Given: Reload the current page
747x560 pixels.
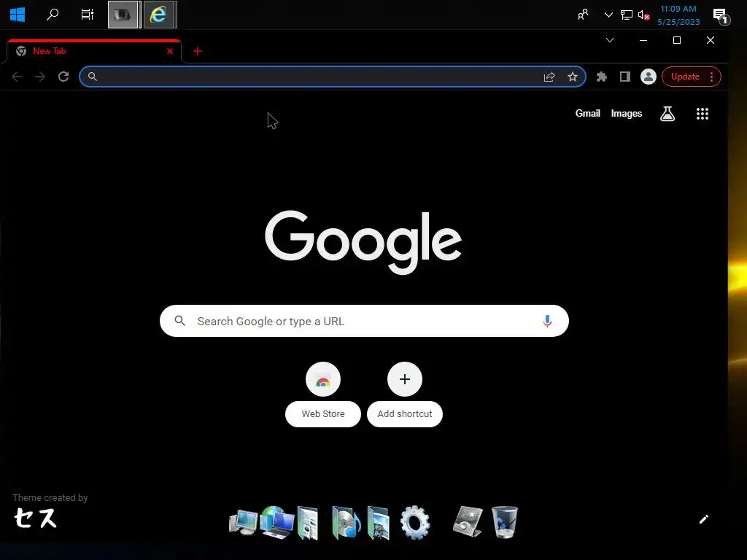Looking at the screenshot, I should click(63, 77).
